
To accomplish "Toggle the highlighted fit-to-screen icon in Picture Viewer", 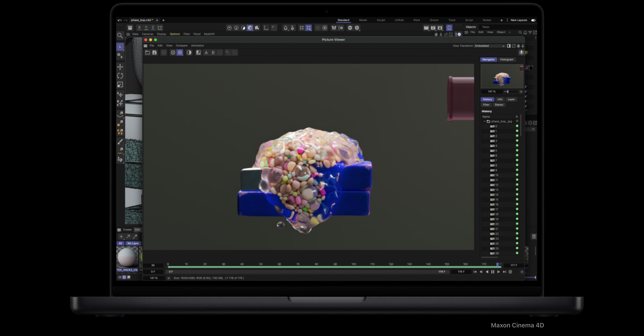I will [180, 52].
